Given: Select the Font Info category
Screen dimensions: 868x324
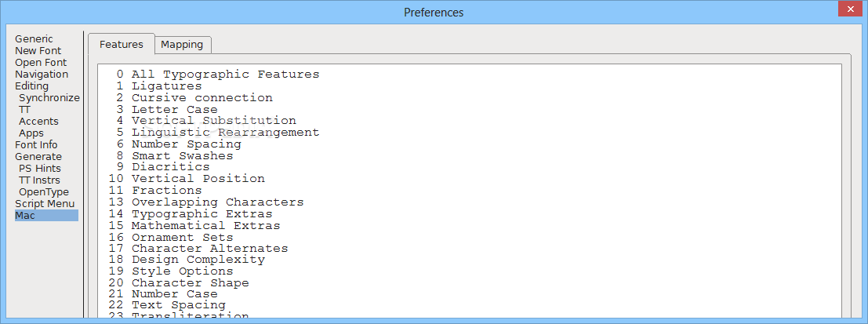Looking at the screenshot, I should pos(36,145).
